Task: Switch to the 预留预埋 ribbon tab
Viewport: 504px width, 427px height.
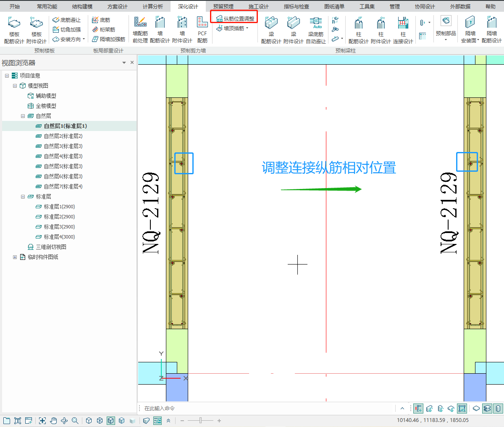Action: pyautogui.click(x=223, y=6)
